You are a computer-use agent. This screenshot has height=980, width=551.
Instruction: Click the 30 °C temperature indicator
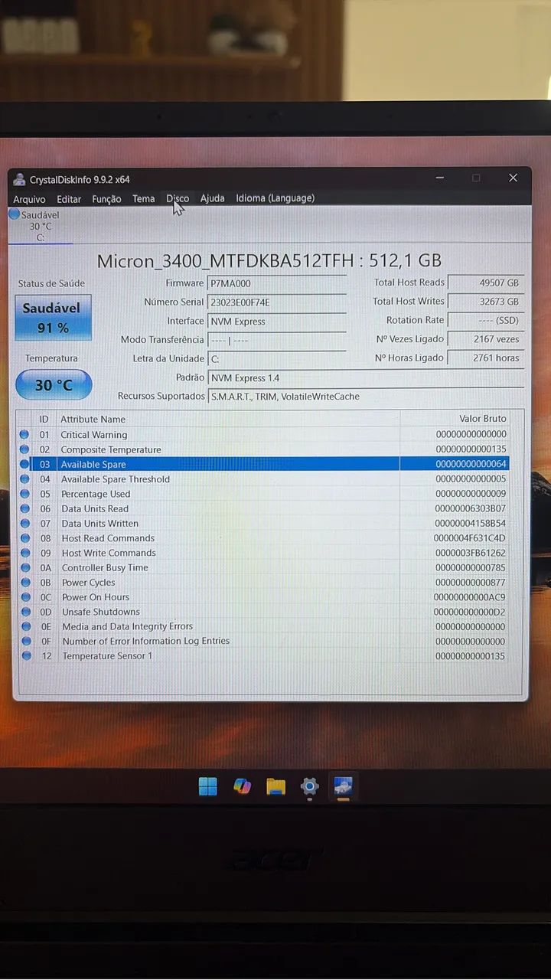pyautogui.click(x=54, y=384)
